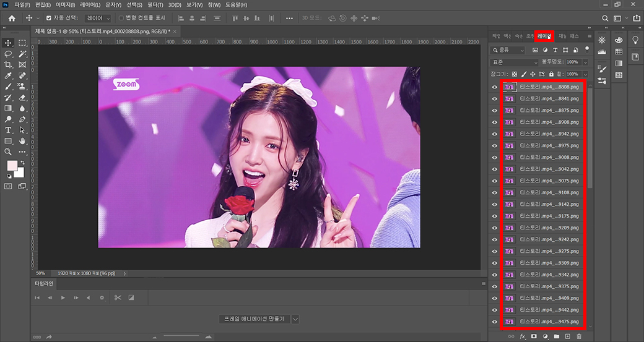
Task: Select the Gradient tool
Action: (x=8, y=108)
